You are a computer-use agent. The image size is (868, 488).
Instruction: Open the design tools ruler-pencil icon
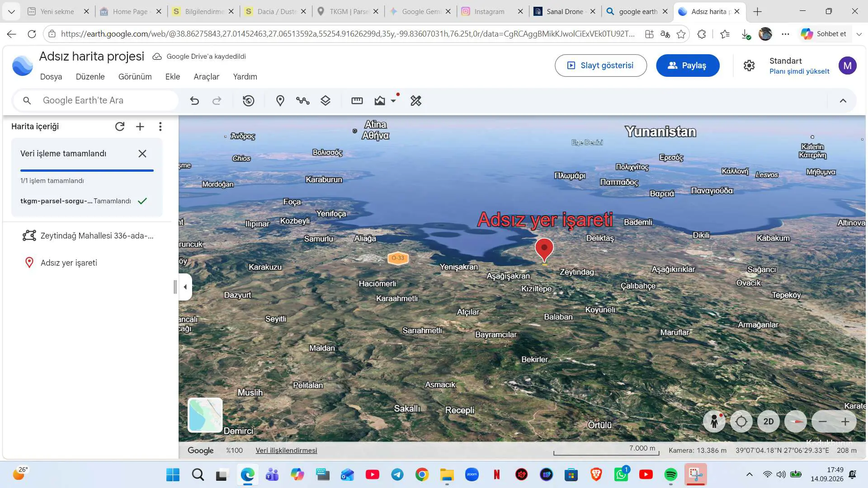(x=416, y=101)
